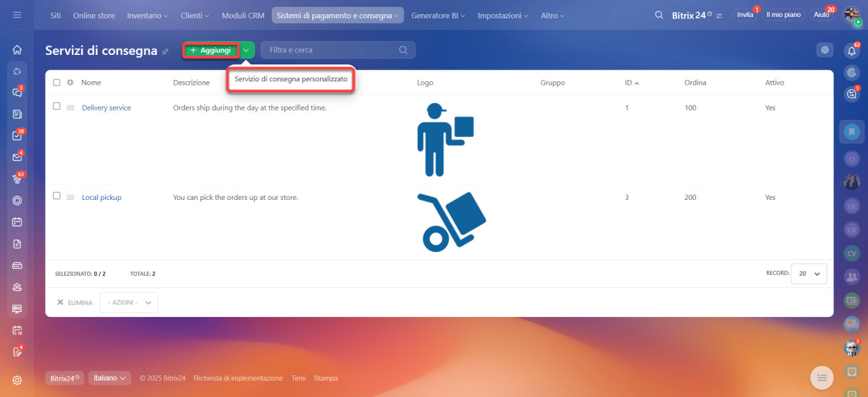Image resolution: width=868 pixels, height=397 pixels.
Task: Select Servizio di consegna personalizzato
Action: (x=291, y=79)
